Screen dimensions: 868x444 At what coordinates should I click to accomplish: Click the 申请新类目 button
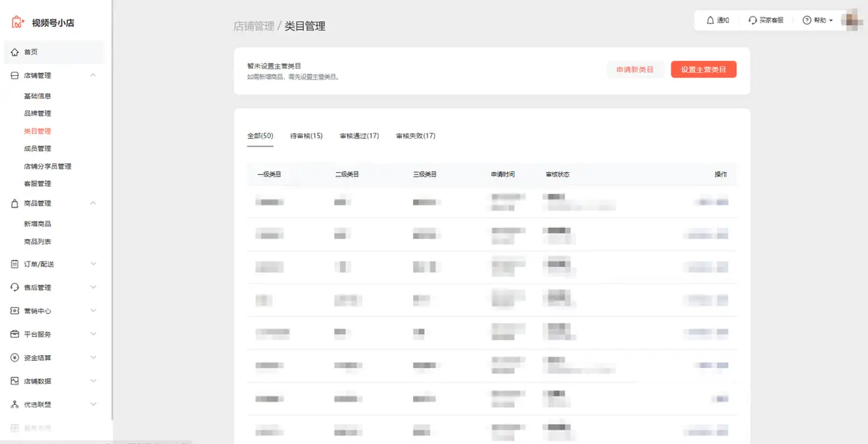pyautogui.click(x=634, y=69)
